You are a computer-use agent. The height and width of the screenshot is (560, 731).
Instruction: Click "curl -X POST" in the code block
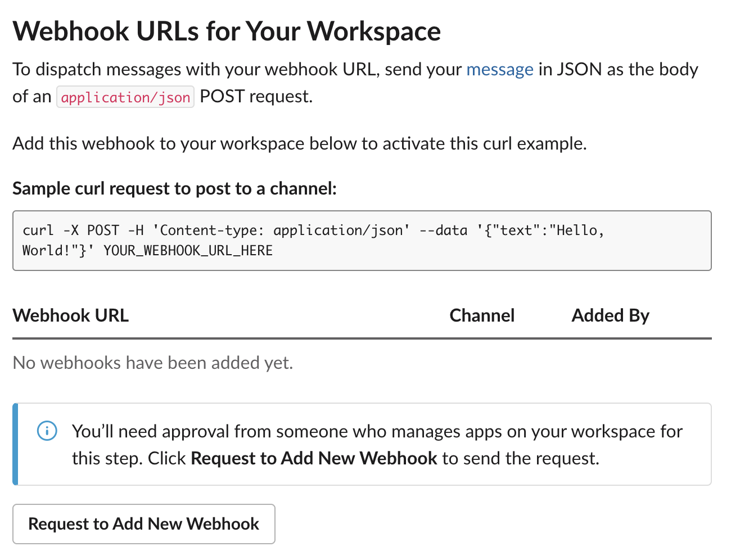pos(71,231)
